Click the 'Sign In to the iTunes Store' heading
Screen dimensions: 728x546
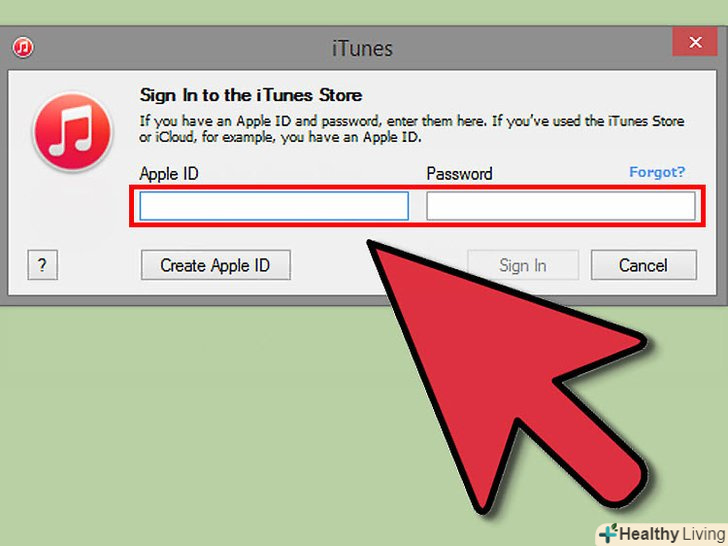[251, 95]
